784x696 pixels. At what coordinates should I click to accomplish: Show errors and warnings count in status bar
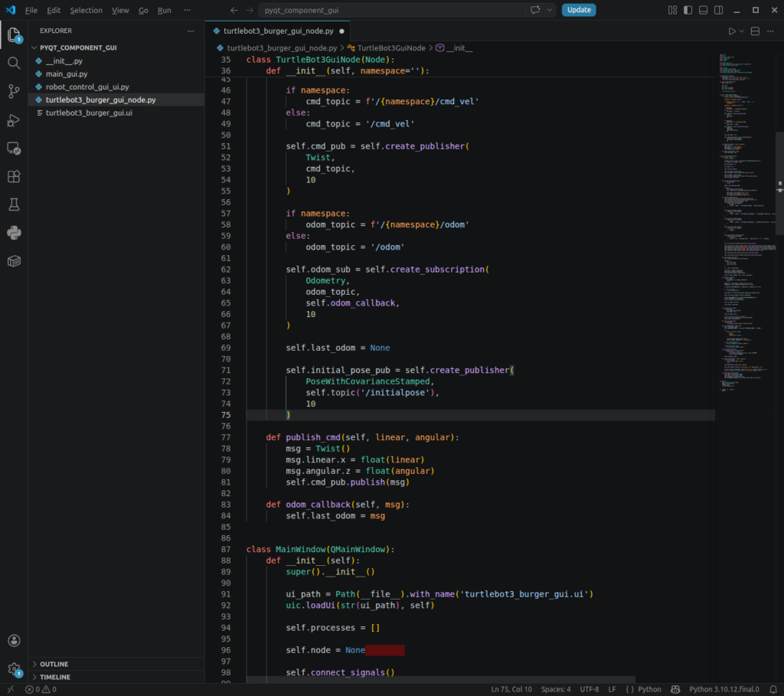pos(41,690)
